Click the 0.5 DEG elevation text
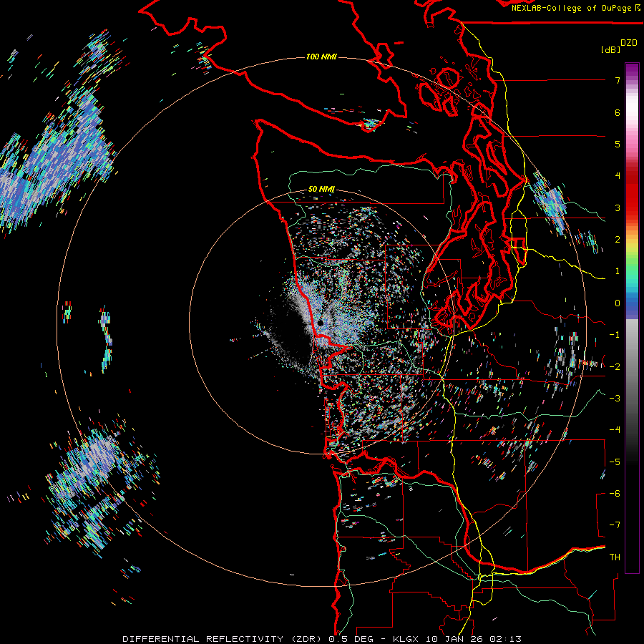The width and height of the screenshot is (644, 644). coord(351,639)
